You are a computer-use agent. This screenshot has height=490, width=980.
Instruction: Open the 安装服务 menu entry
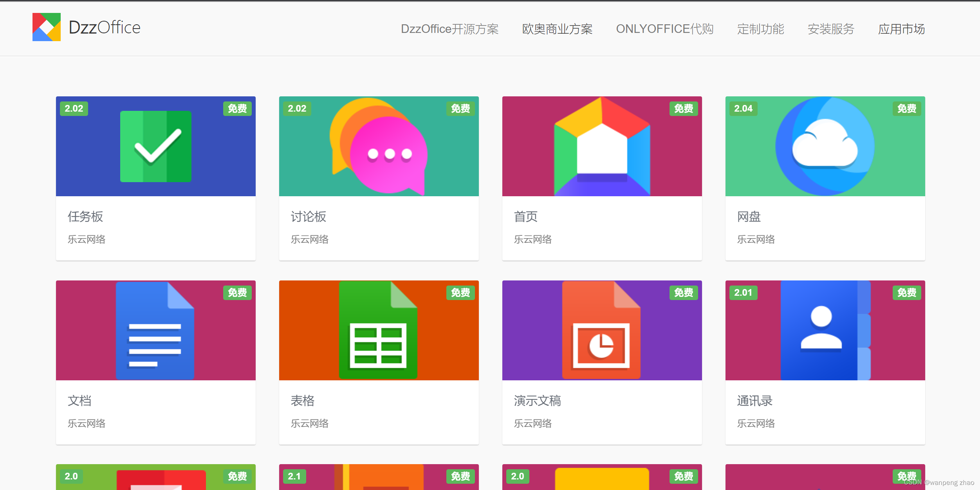(830, 29)
